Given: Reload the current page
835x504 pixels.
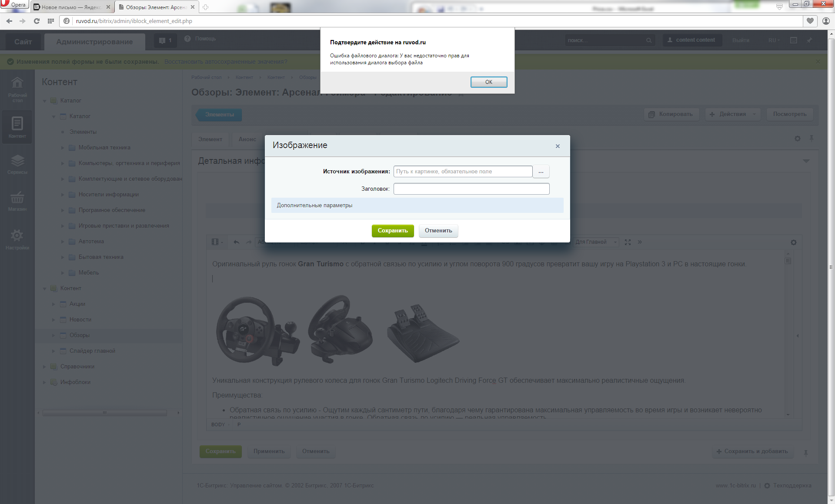Looking at the screenshot, I should pyautogui.click(x=37, y=21).
